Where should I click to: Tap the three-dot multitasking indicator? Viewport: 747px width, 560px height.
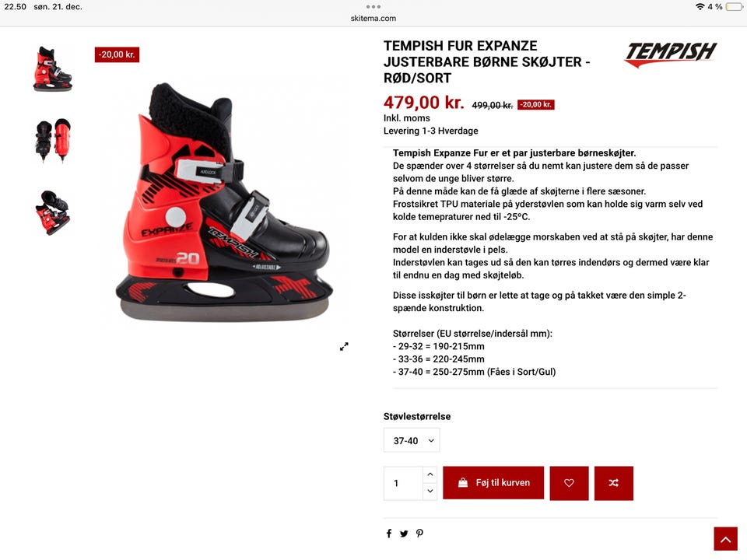point(373,7)
